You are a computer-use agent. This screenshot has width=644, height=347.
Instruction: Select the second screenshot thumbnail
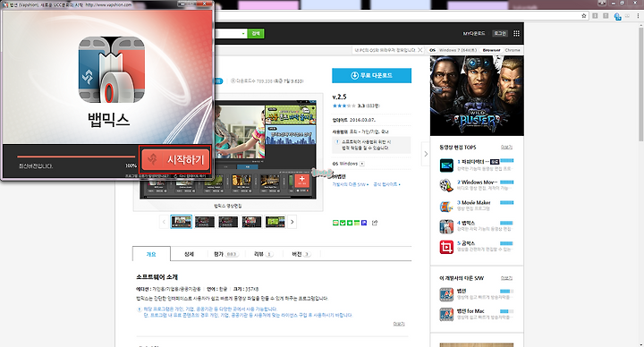pos(205,222)
